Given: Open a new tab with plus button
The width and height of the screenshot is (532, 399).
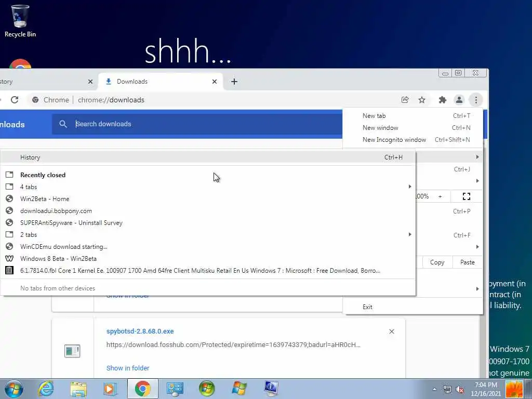Looking at the screenshot, I should [x=234, y=82].
